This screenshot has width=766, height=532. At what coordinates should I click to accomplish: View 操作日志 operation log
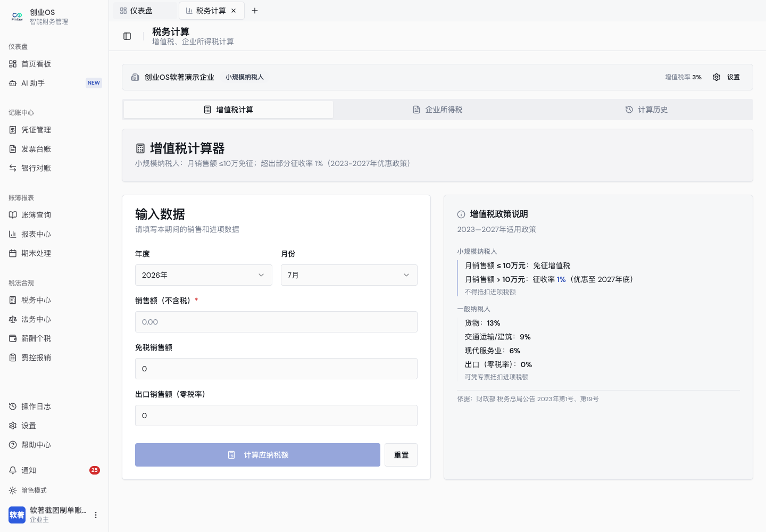[54, 406]
